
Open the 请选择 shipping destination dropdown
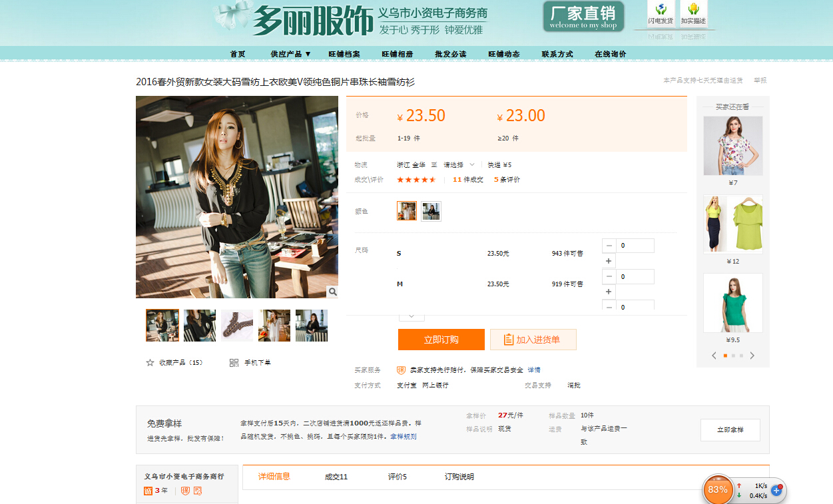459,165
